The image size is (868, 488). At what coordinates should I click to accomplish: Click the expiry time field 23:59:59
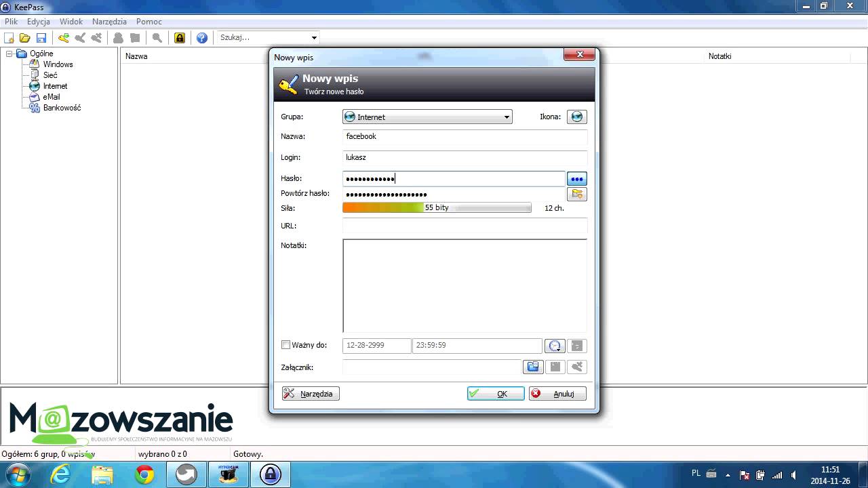click(477, 346)
